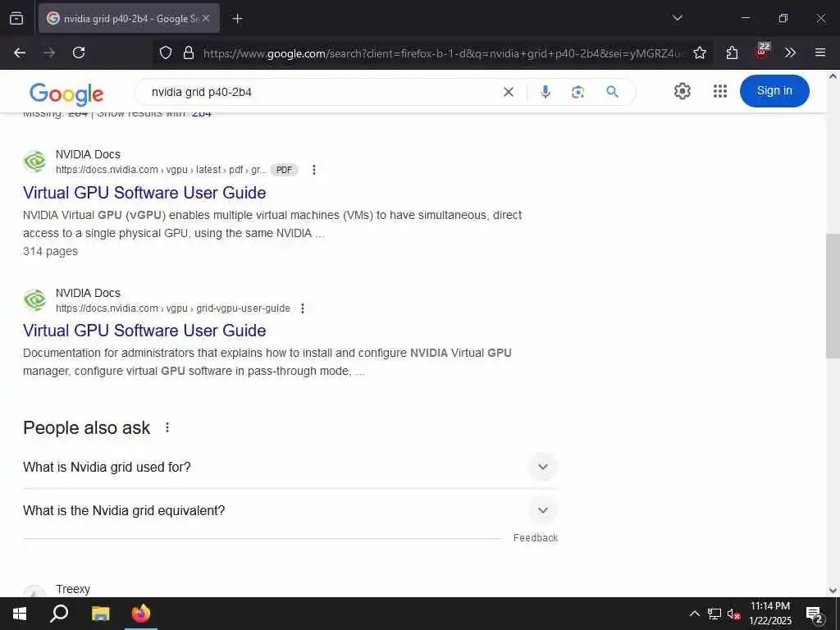Click the Feedback link
This screenshot has width=840, height=630.
[535, 538]
